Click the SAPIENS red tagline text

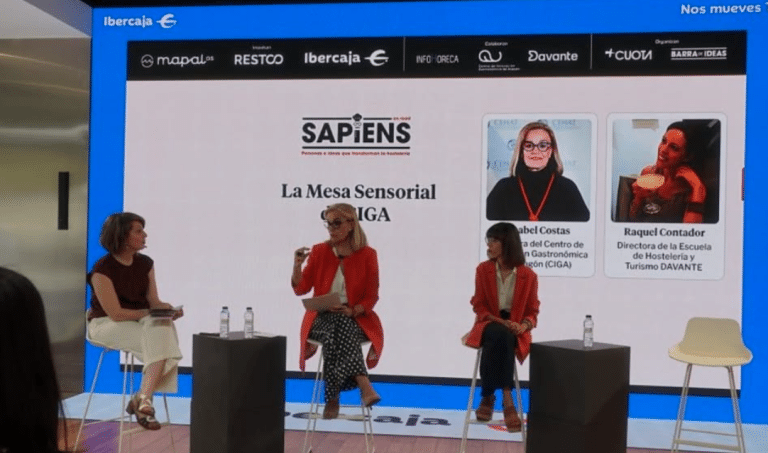coord(356,153)
